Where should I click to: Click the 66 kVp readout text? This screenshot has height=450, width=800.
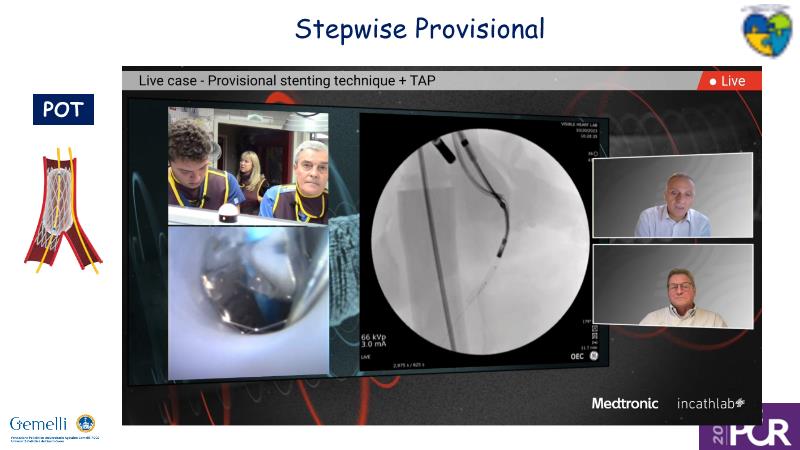[x=378, y=338]
